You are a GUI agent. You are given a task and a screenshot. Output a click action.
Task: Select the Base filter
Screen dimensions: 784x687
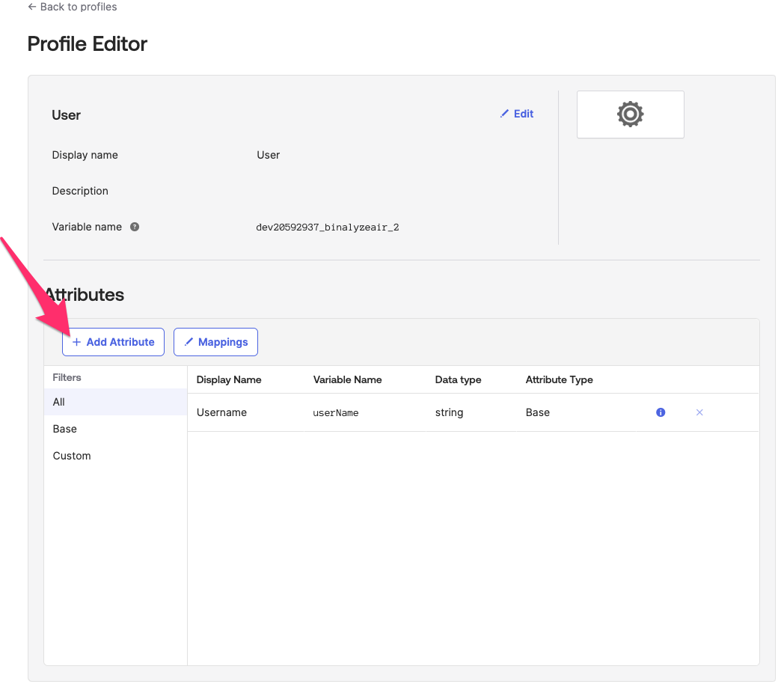pyautogui.click(x=65, y=429)
